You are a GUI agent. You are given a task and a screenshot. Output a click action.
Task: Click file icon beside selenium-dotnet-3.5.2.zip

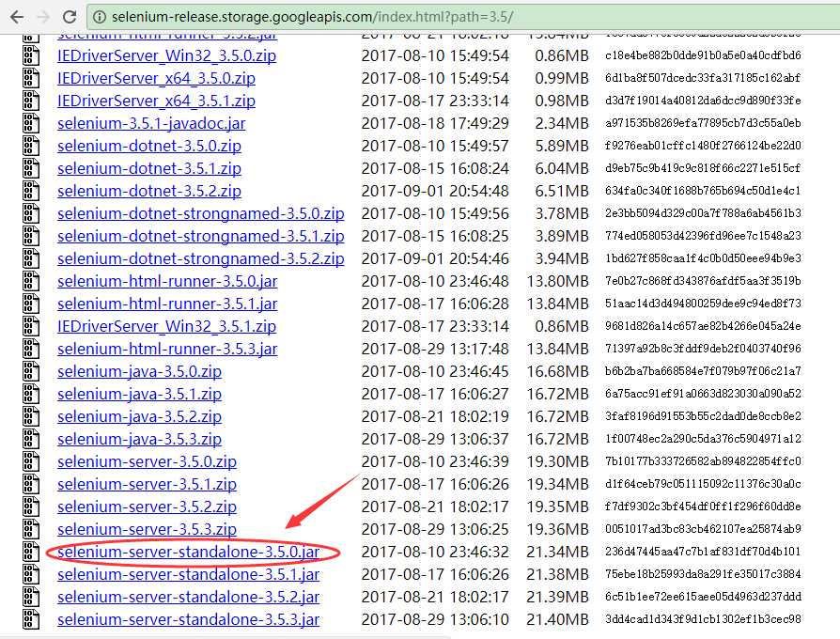[31, 190]
